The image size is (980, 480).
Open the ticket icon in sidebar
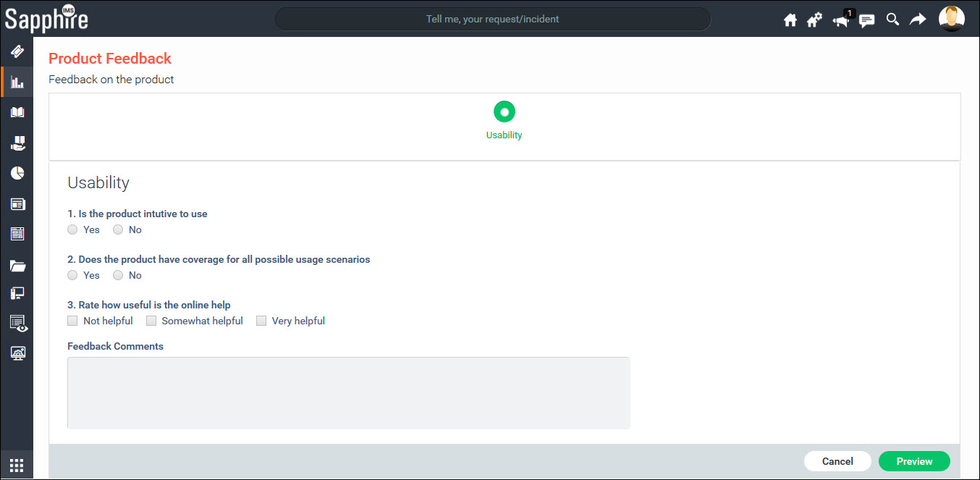(x=17, y=51)
